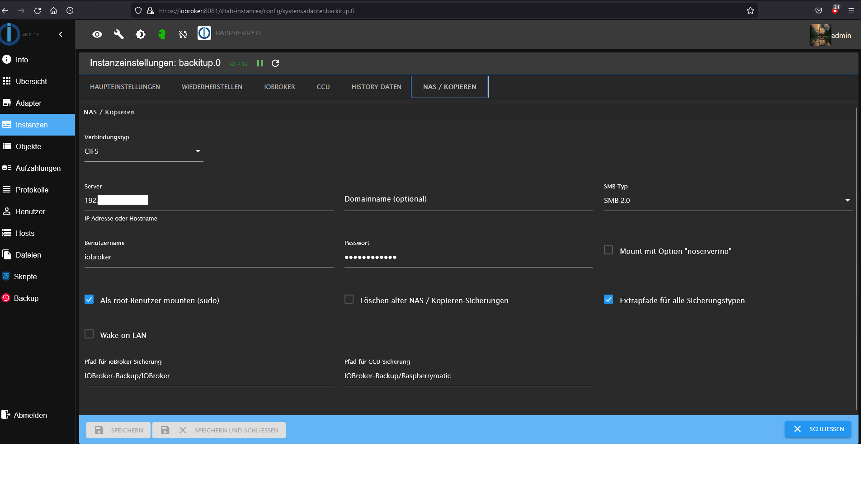Uncheck Als root-Benutzer mounten (sudo)
This screenshot has height=488, width=868.
[89, 300]
